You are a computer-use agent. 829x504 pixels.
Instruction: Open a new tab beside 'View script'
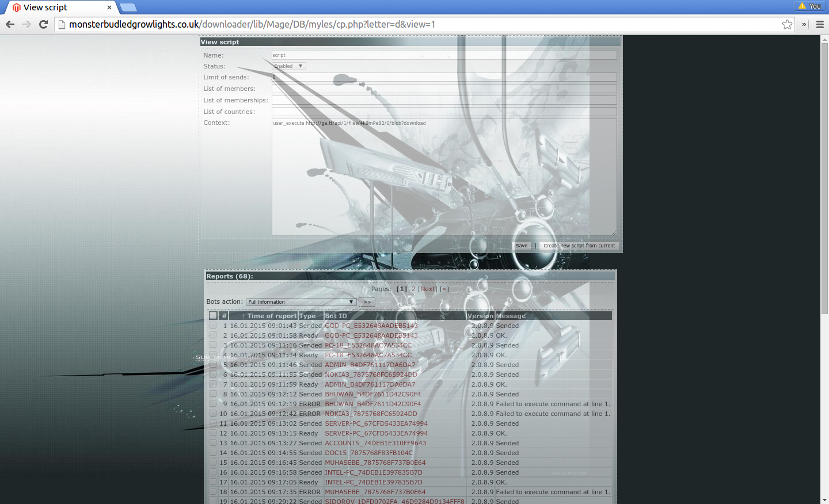coord(128,7)
